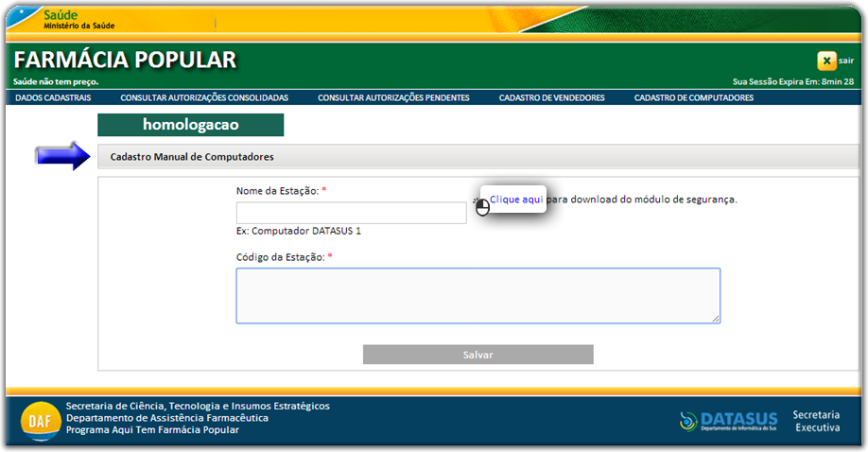The height and width of the screenshot is (452, 868).
Task: Click the 'homologacao' banner label
Action: (x=191, y=125)
